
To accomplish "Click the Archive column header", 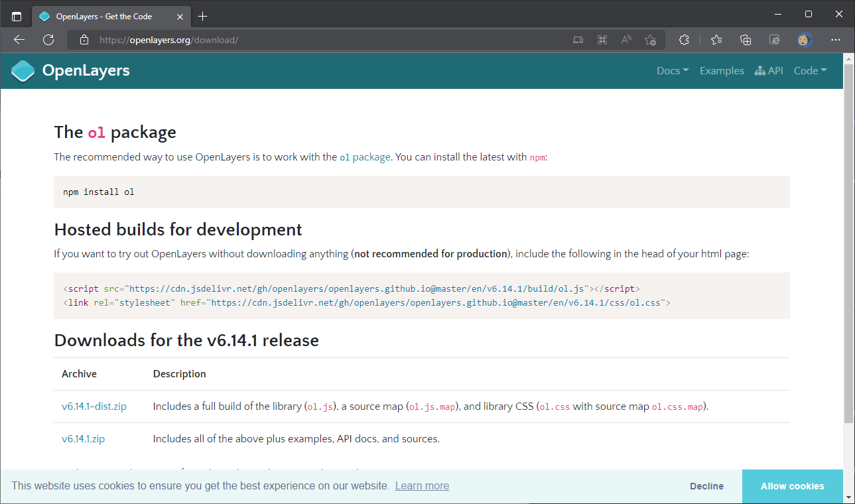I will [79, 374].
